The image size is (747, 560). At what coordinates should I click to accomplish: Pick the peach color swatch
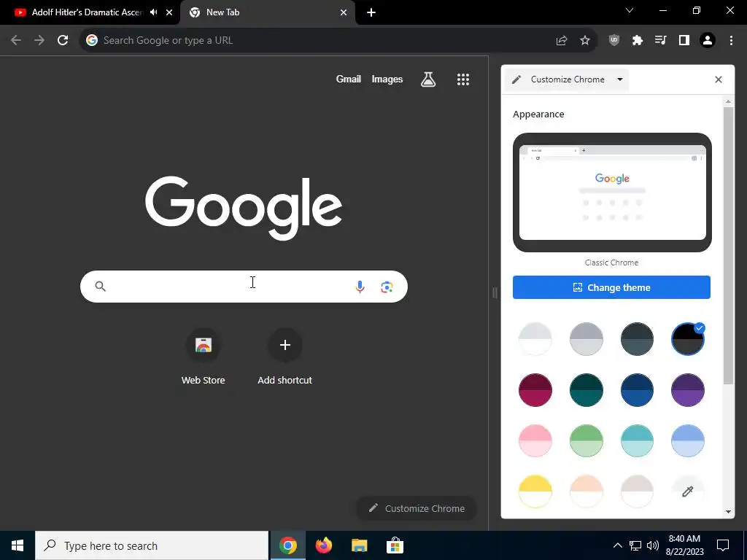(586, 491)
